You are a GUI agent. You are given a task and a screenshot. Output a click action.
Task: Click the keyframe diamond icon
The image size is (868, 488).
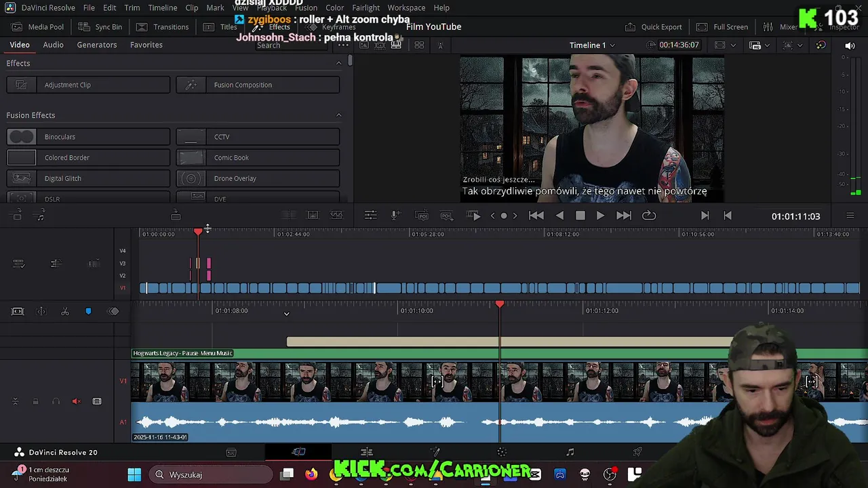[114, 311]
